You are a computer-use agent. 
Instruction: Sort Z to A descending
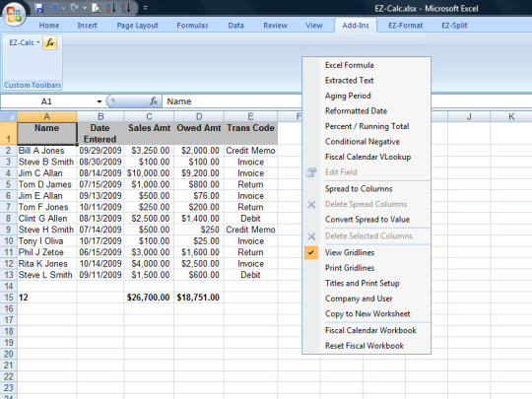(x=125, y=8)
